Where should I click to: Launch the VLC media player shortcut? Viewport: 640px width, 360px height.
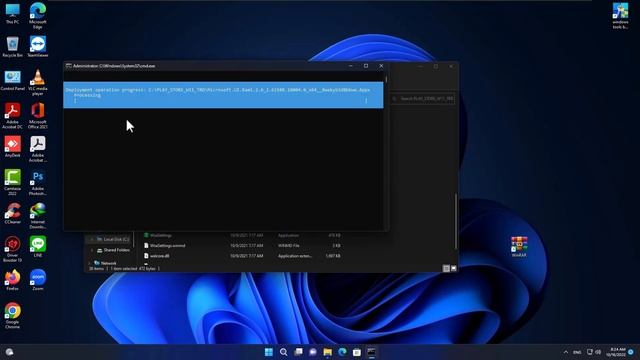pos(38,82)
